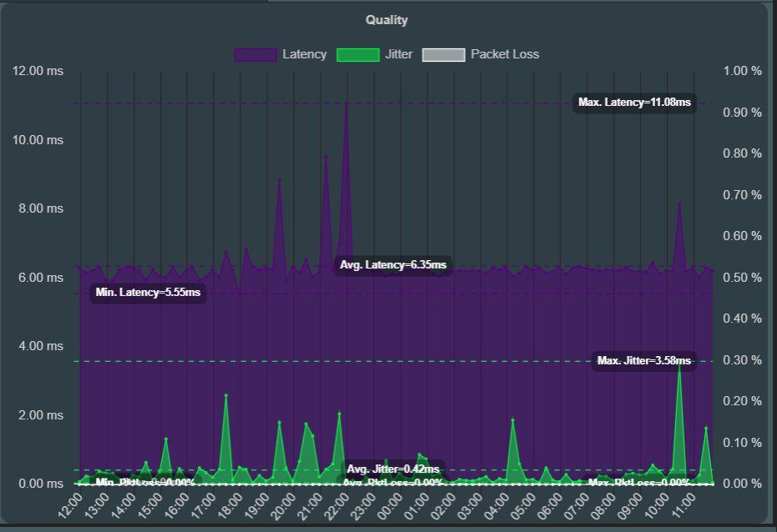Toggle the gray Packet Loss legend swatch

[x=443, y=54]
